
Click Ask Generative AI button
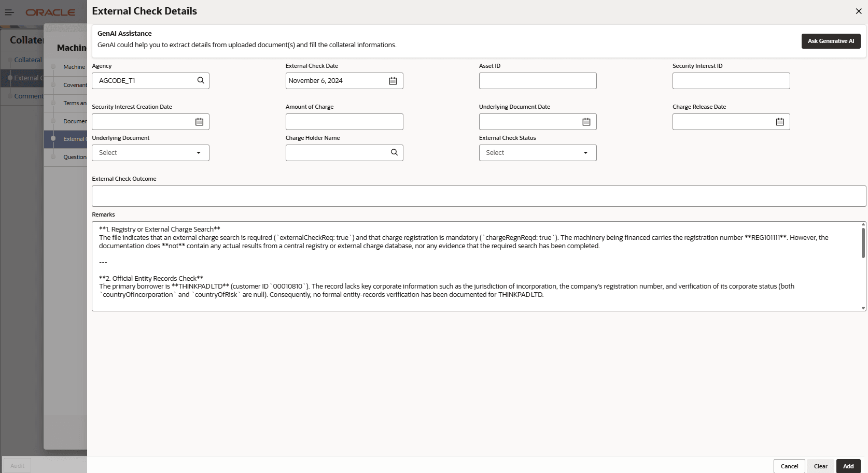point(831,41)
